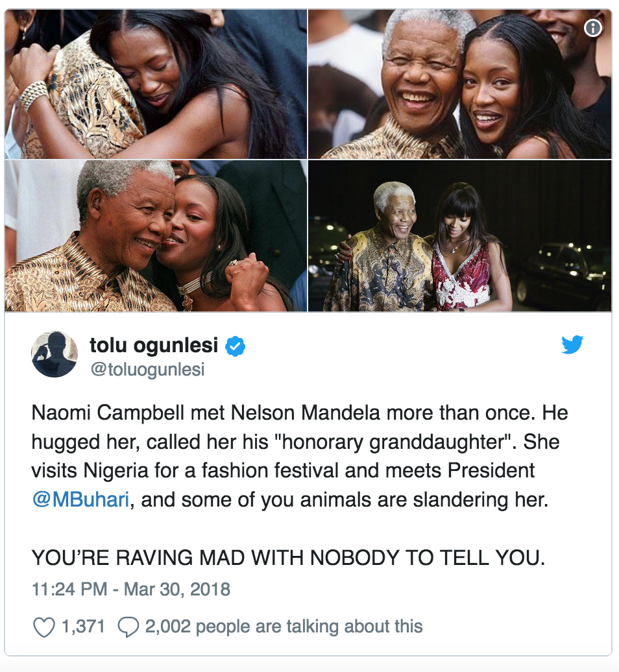Open the top-left hugging photo

point(156,84)
